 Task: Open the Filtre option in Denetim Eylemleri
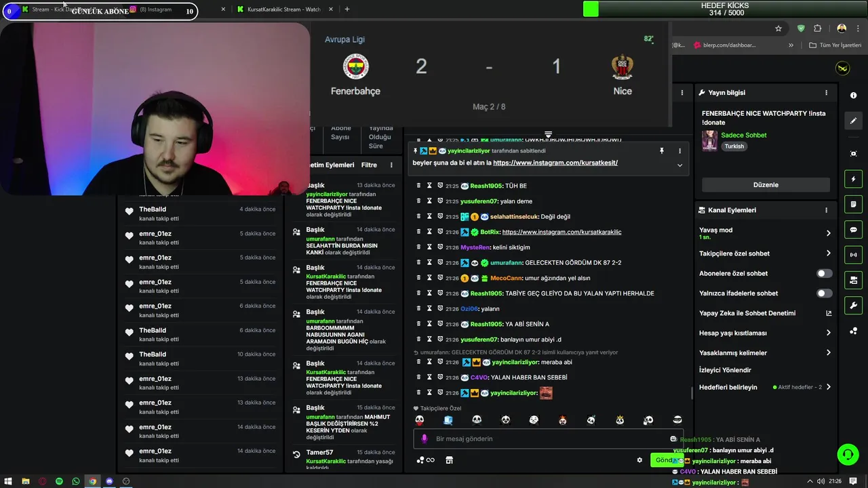pyautogui.click(x=369, y=165)
